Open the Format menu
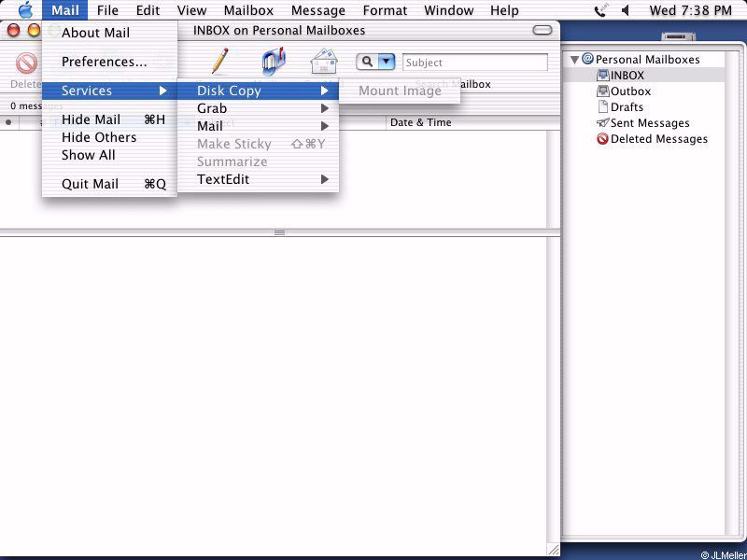The image size is (747, 560). click(x=385, y=10)
